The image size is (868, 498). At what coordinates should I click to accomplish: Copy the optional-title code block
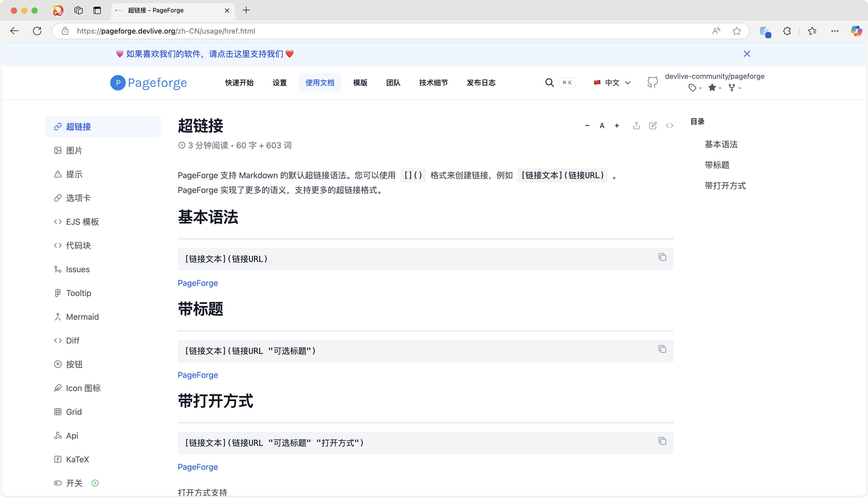[662, 349]
